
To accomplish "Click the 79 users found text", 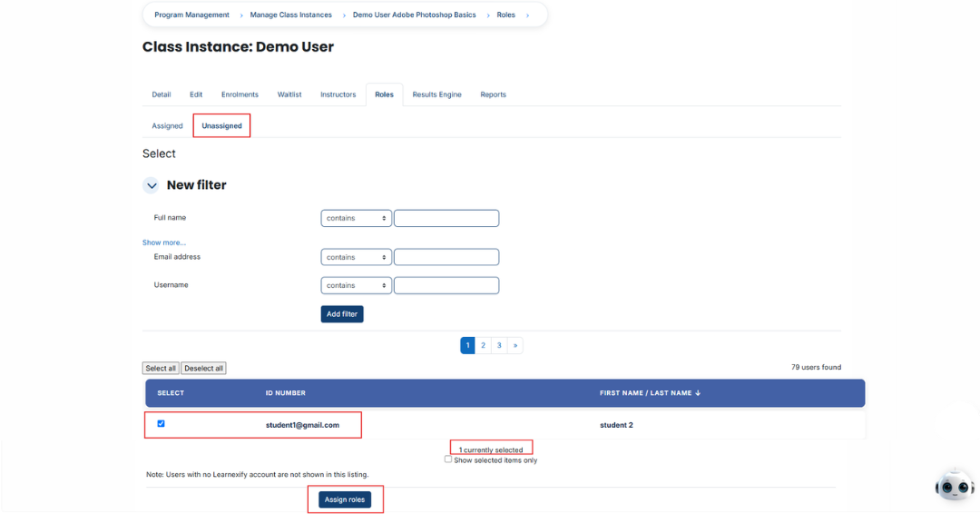I will [x=817, y=368].
